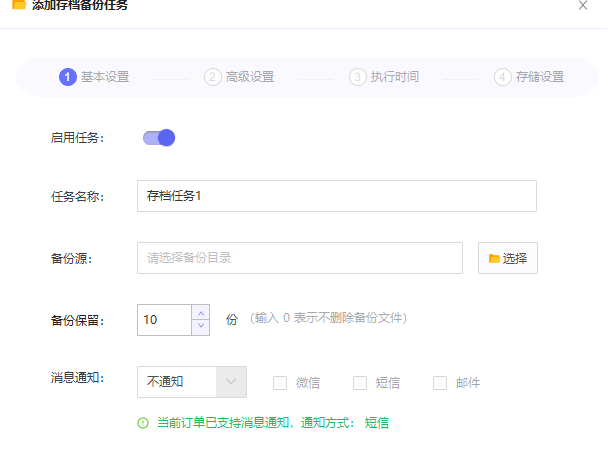The height and width of the screenshot is (456, 610).
Task: Click the 消息通知 label
Action: click(77, 377)
